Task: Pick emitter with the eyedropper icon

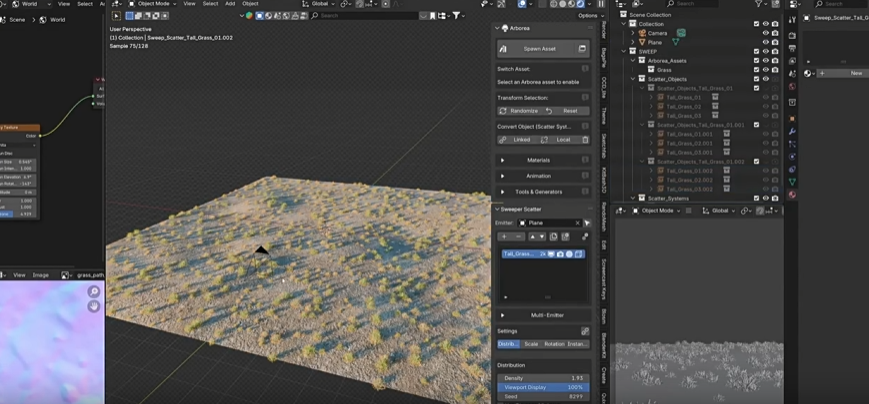Action: click(587, 223)
